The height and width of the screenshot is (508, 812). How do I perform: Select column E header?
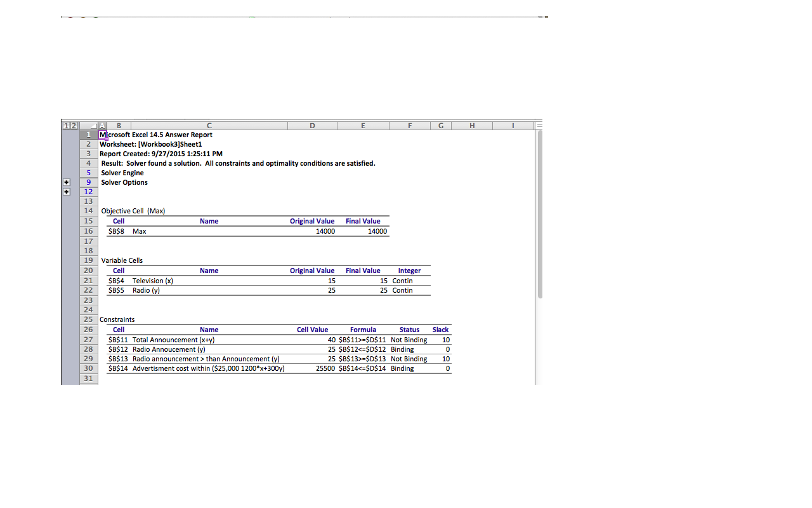point(363,126)
